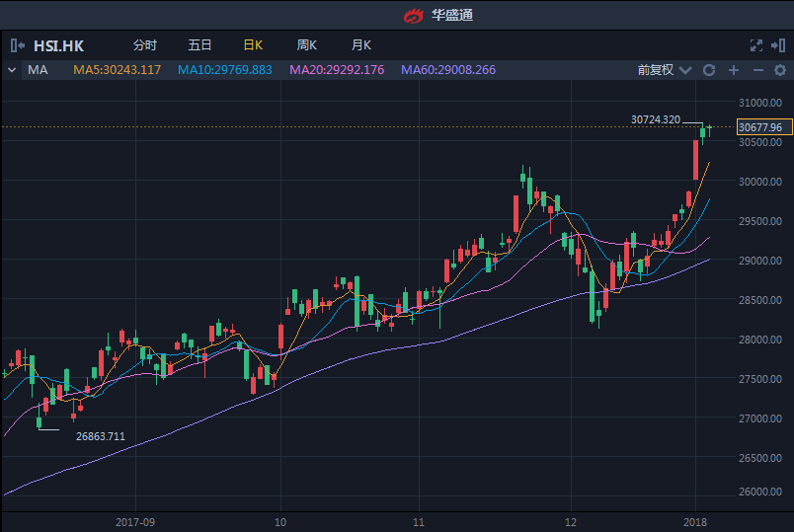The height and width of the screenshot is (532, 794).
Task: Click the 30677.96 current price tag
Action: point(760,127)
